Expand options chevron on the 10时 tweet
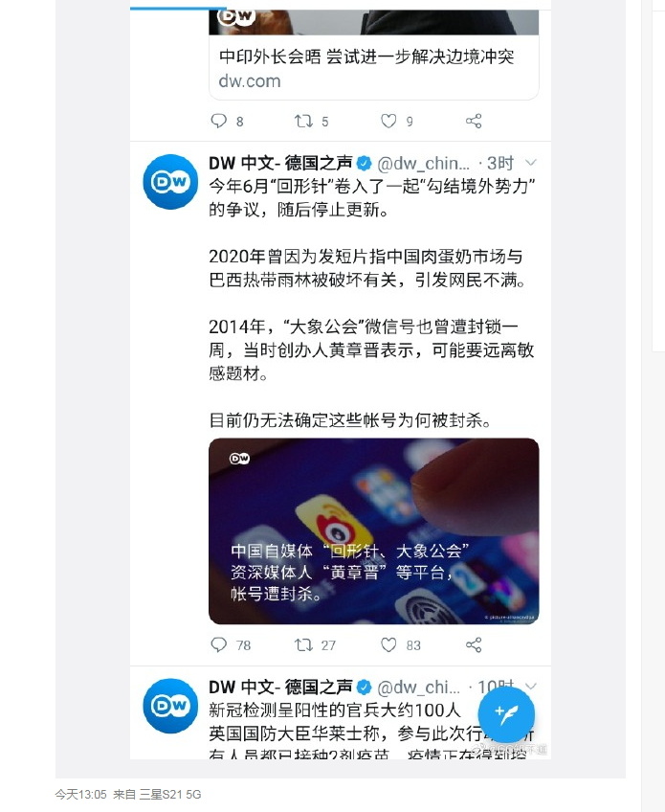Screen dimensions: 665x812 point(530,687)
